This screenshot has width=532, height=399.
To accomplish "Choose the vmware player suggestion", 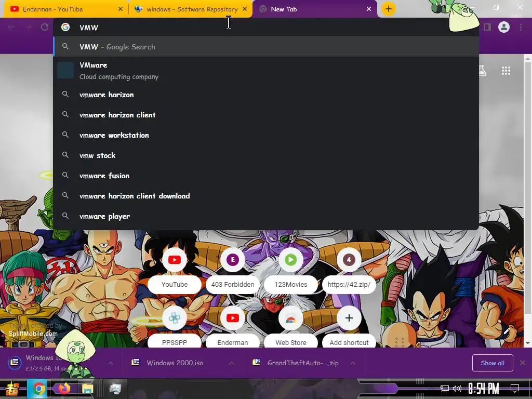I will pyautogui.click(x=266, y=216).
